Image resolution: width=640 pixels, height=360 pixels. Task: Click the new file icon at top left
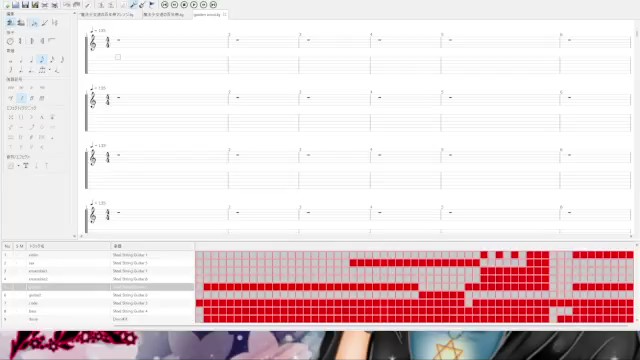[x=7, y=5]
